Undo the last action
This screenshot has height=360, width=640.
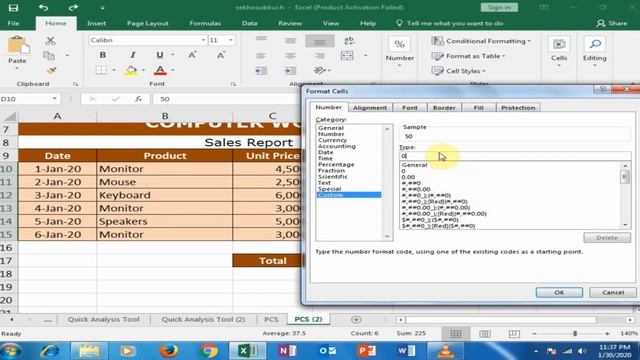click(43, 7)
